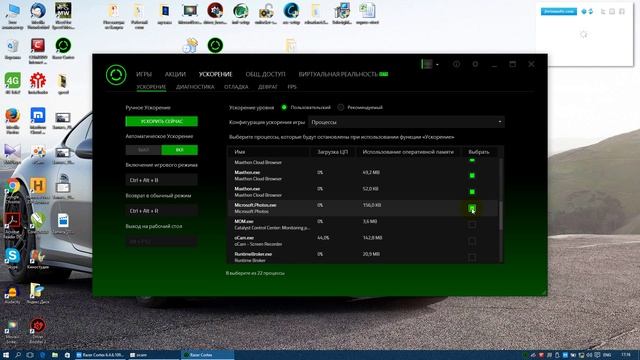640x360 pixels.
Task: Click the Windows Start button
Action: (x=6, y=355)
